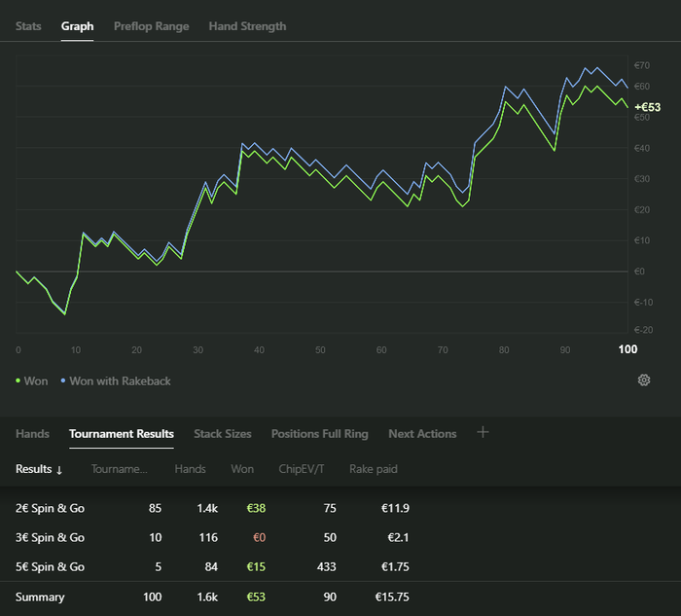Toggle Won with Rakeback series legend

point(115,381)
